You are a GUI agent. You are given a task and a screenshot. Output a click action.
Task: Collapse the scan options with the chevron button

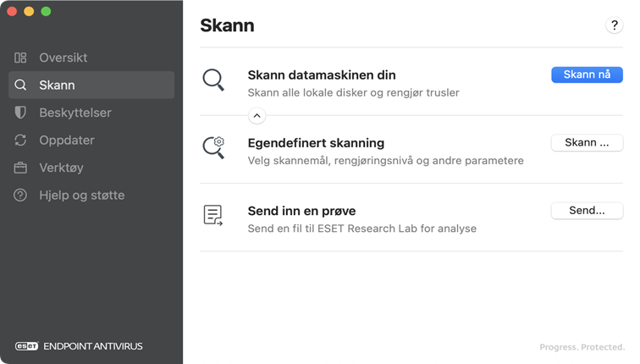[257, 116]
